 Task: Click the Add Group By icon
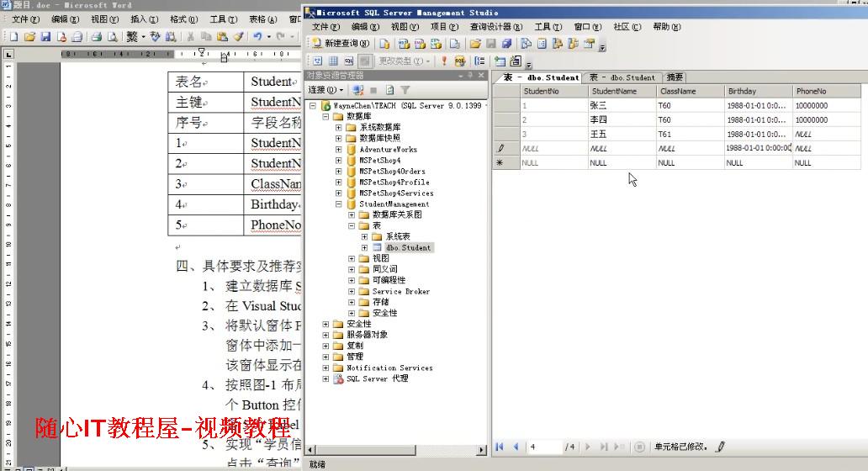click(x=480, y=61)
